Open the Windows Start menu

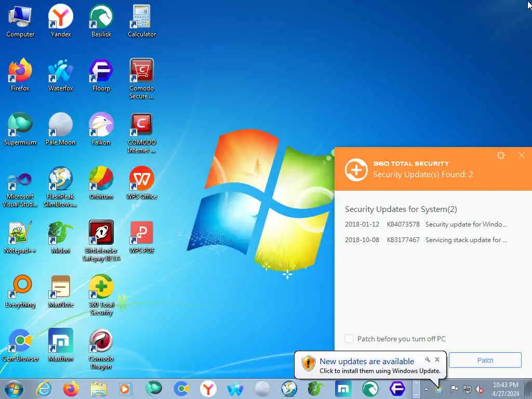coord(14,389)
